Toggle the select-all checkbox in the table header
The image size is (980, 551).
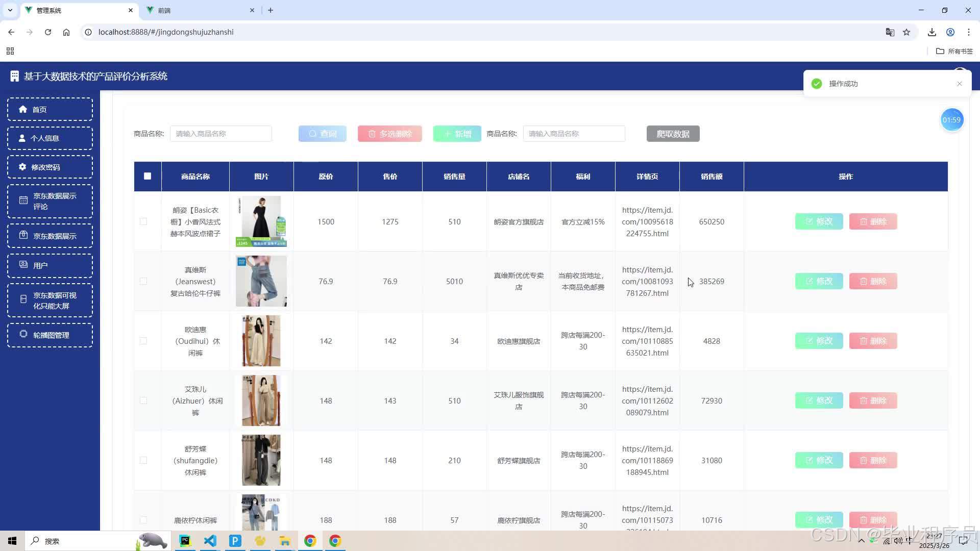click(x=148, y=176)
